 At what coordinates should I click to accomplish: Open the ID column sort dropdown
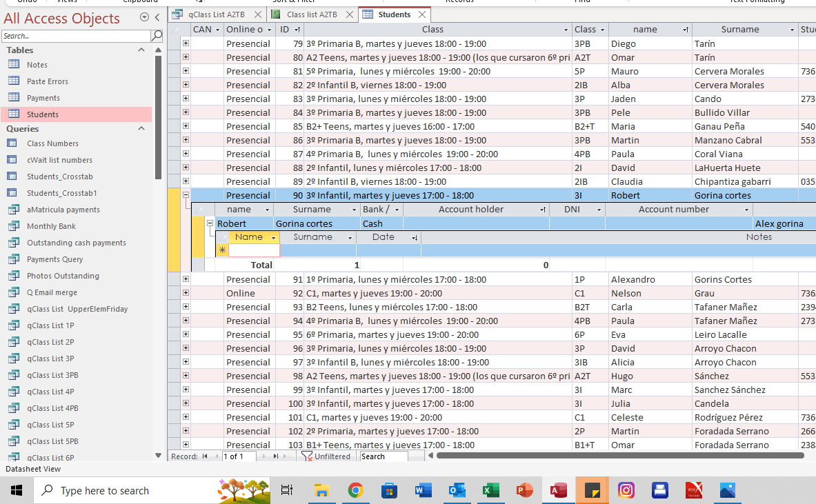(297, 30)
